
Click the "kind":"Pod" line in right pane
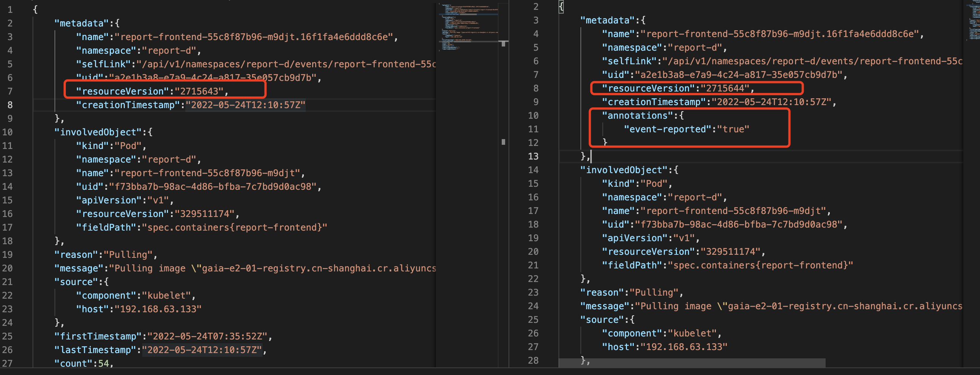click(635, 183)
